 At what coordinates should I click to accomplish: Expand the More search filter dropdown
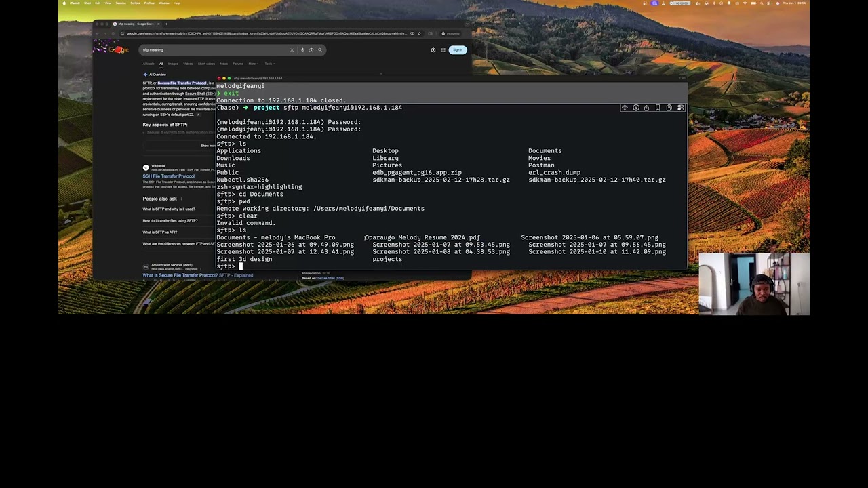[254, 64]
